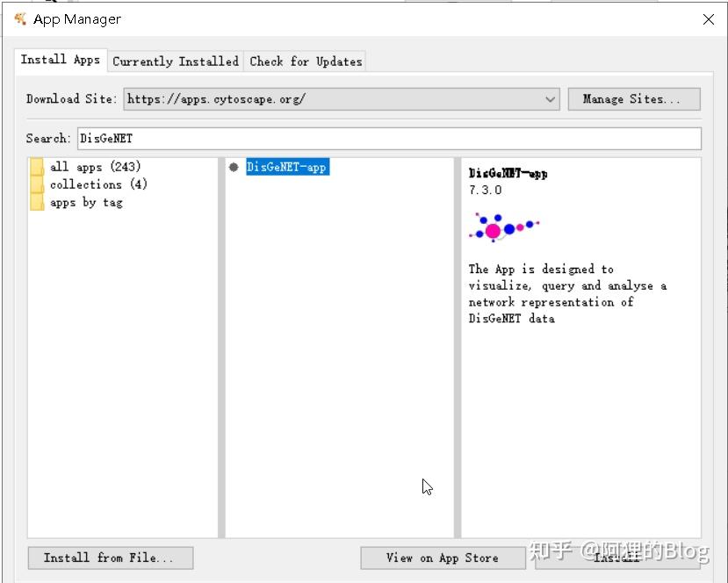The height and width of the screenshot is (583, 728).
Task: Click View on App Store button
Action: (442, 558)
